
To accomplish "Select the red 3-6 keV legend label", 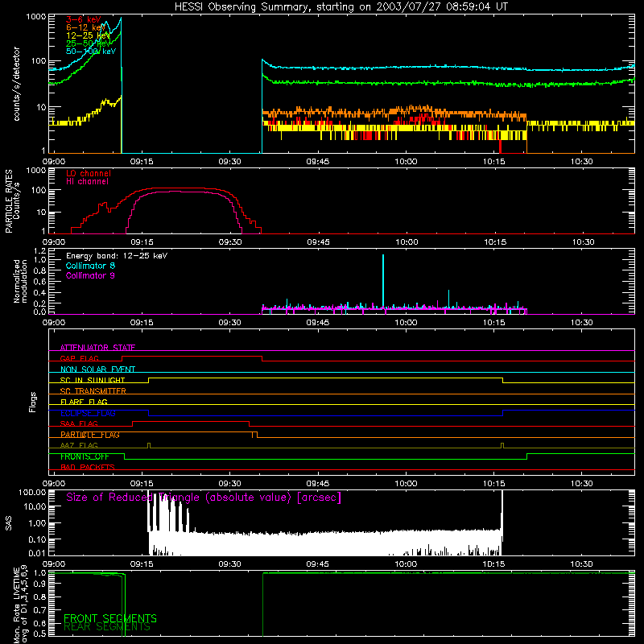I will pos(84,19).
